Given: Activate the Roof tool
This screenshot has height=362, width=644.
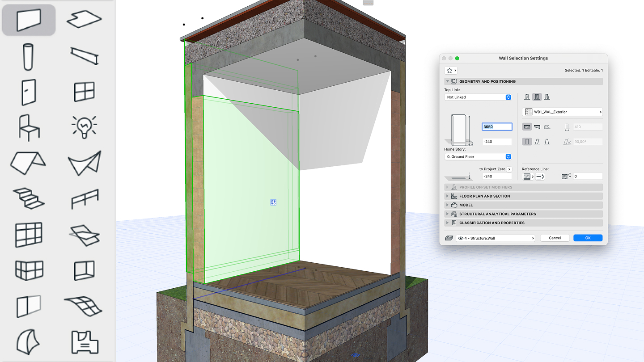Looking at the screenshot, I should click(28, 163).
